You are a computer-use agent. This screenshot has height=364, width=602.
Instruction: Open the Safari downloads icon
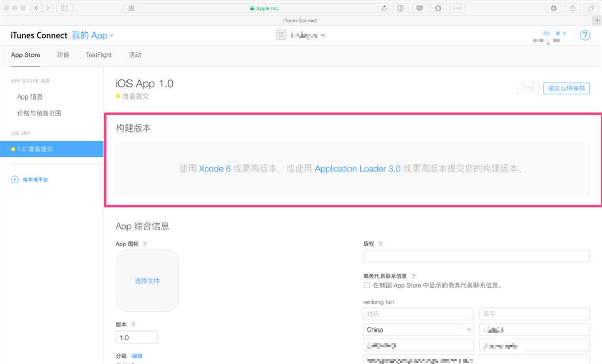coord(554,8)
